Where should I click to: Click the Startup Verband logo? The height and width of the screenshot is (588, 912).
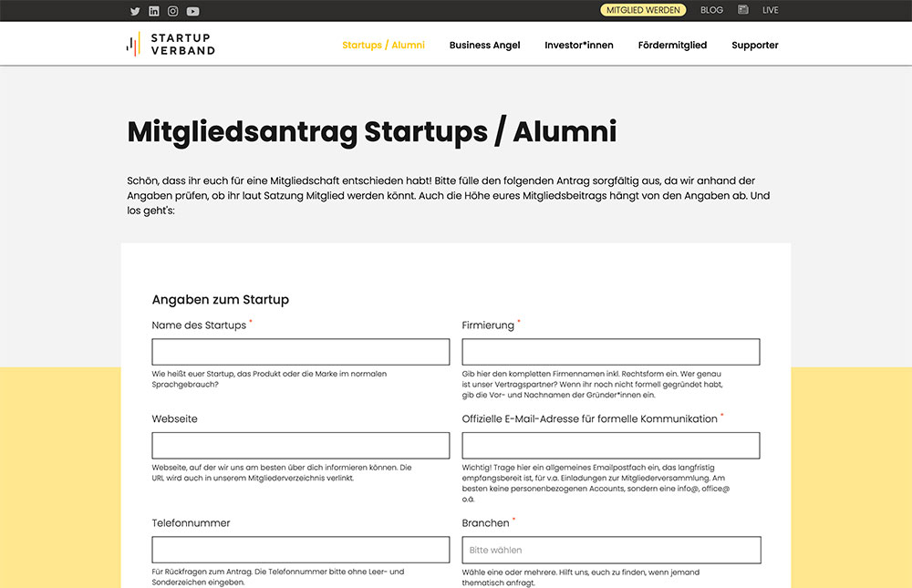170,43
